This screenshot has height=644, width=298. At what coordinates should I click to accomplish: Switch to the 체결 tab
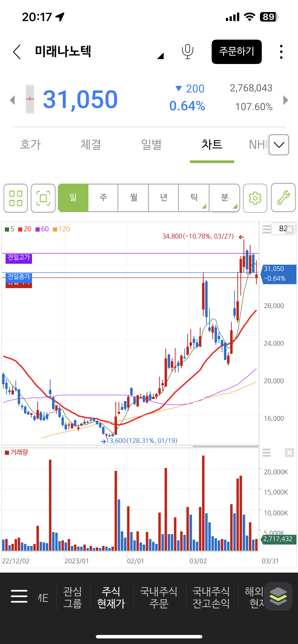91,144
